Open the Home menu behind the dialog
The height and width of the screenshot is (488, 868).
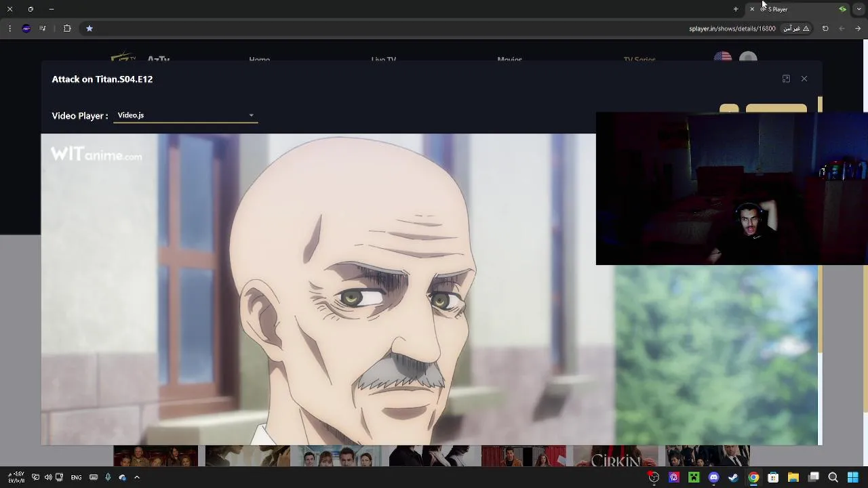point(259,59)
